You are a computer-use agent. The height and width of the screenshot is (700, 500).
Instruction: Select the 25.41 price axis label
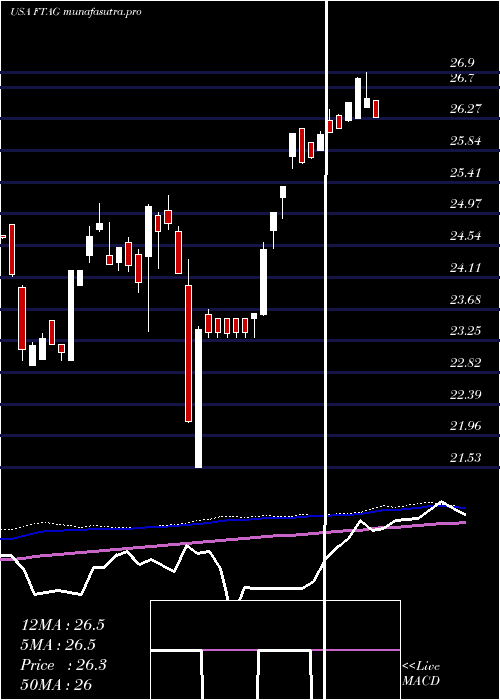pyautogui.click(x=466, y=172)
